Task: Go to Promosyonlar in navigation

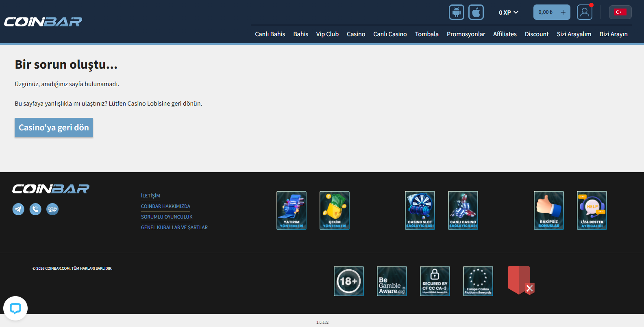Action: coord(466,34)
